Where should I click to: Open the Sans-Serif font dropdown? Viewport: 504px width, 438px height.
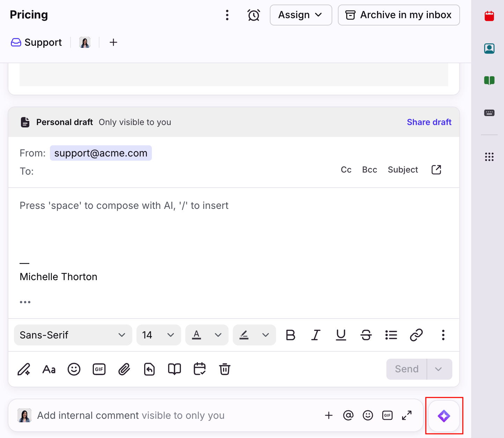(x=73, y=335)
